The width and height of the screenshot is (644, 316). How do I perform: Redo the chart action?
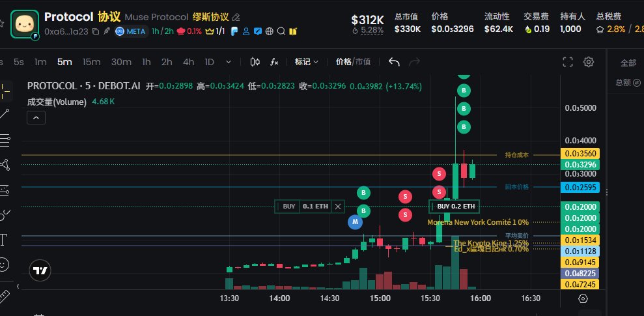415,62
